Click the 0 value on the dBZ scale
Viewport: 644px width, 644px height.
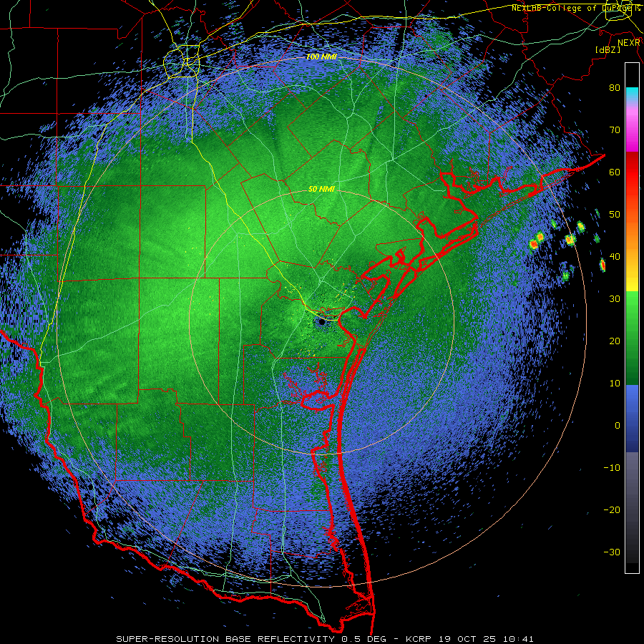[x=618, y=426]
